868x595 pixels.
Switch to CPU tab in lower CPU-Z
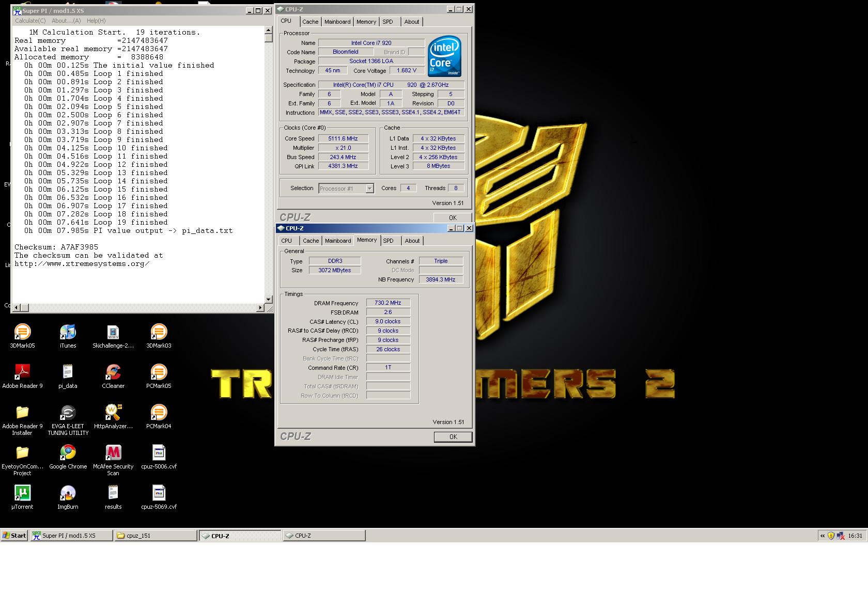[x=286, y=241]
